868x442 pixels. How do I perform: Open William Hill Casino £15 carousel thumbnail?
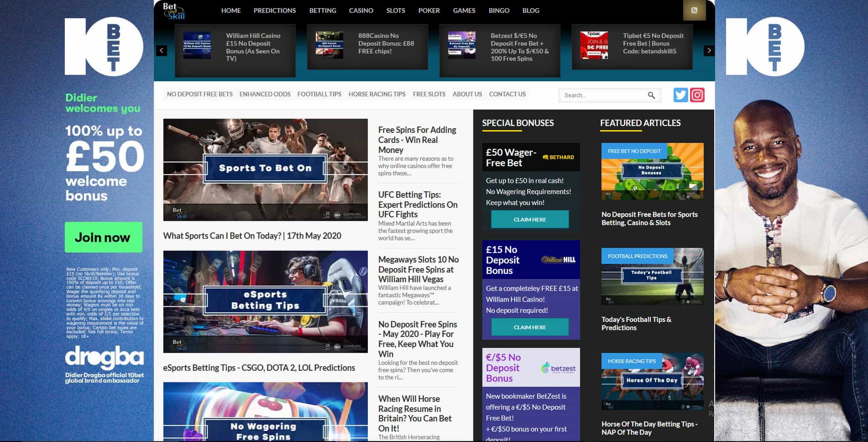(197, 45)
